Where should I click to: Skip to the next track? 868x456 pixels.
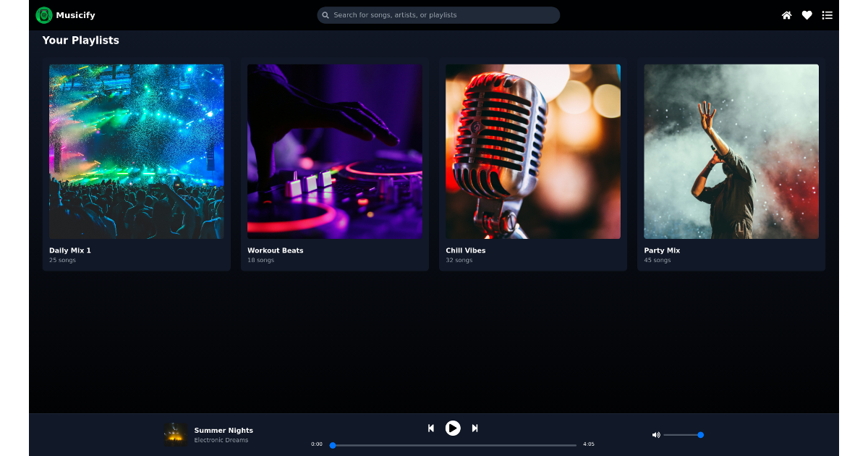point(475,428)
